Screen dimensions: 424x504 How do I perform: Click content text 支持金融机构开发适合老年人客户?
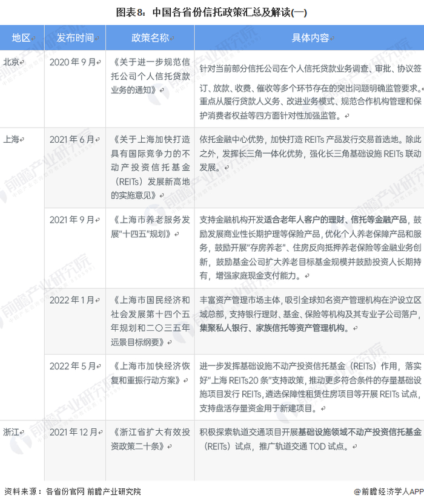[x=311, y=248]
